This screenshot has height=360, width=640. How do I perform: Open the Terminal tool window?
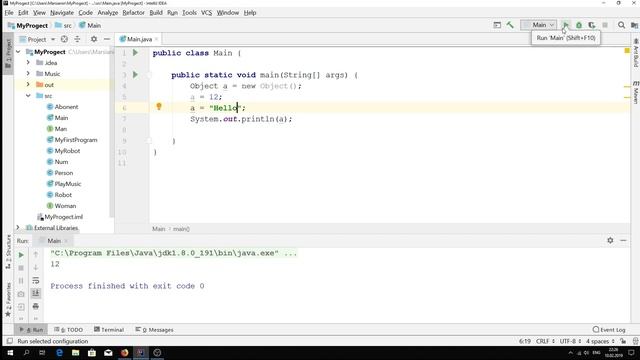(109, 329)
